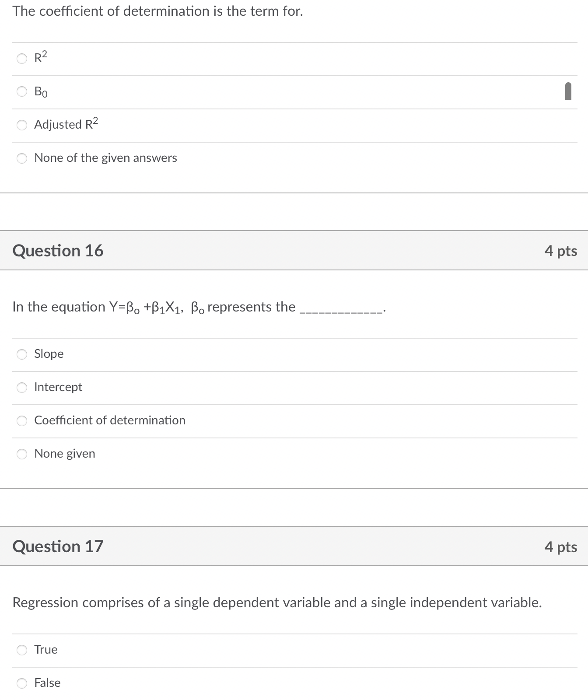
Task: Click the Question 16 header
Action: tap(58, 250)
